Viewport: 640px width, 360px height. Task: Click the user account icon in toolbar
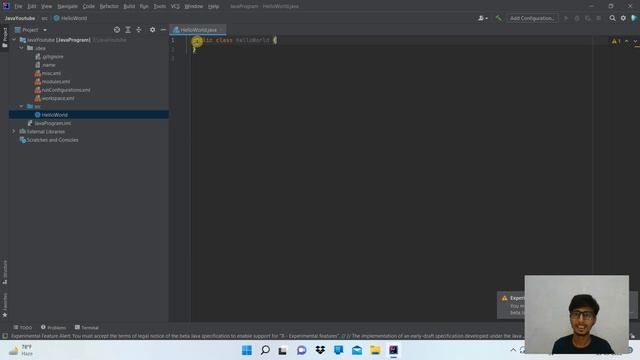coord(482,18)
